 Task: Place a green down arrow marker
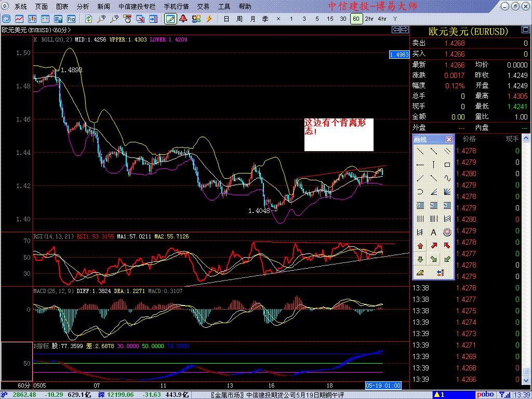(420, 259)
